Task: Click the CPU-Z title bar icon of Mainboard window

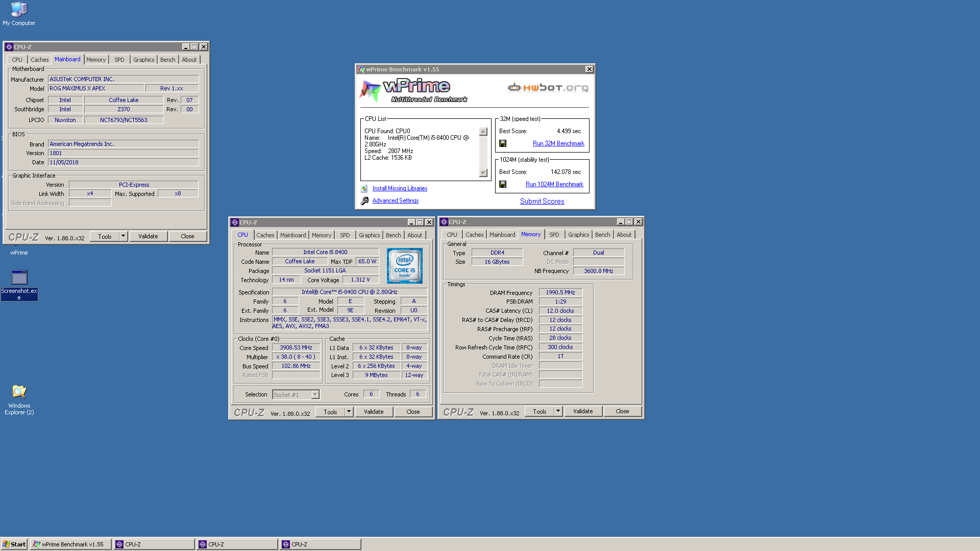Action: coord(9,47)
